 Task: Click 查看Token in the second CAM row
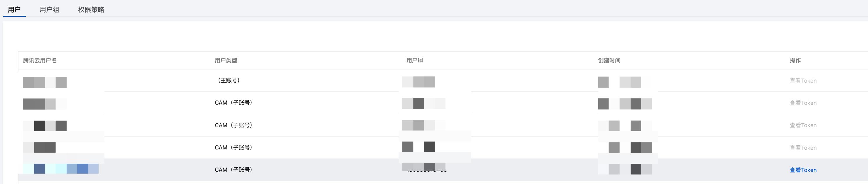pyautogui.click(x=803, y=125)
